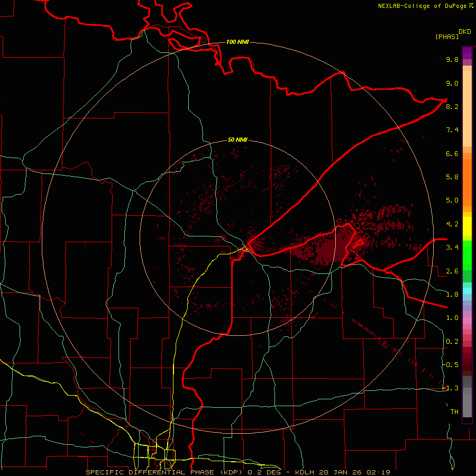476x476 pixels.
Task: Pick the pink segment of the color scale
Action: (x=467, y=321)
